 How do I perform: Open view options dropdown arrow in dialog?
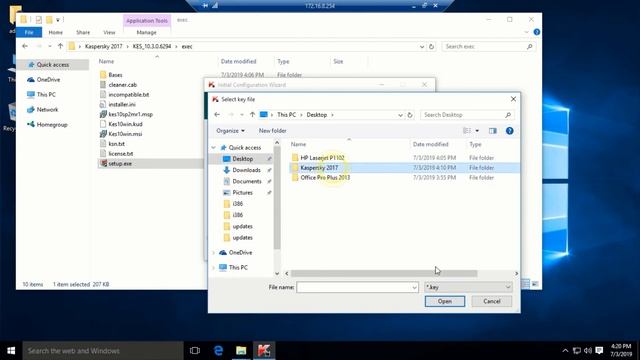click(477, 131)
